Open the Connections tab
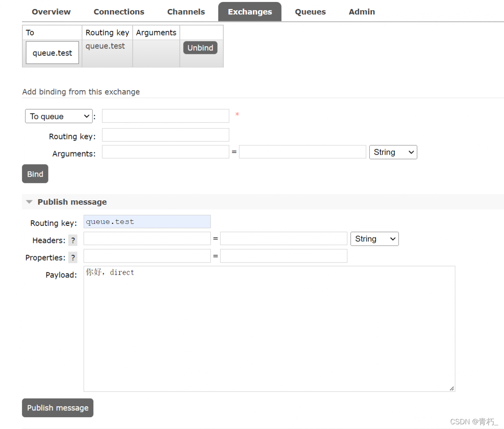 click(119, 12)
